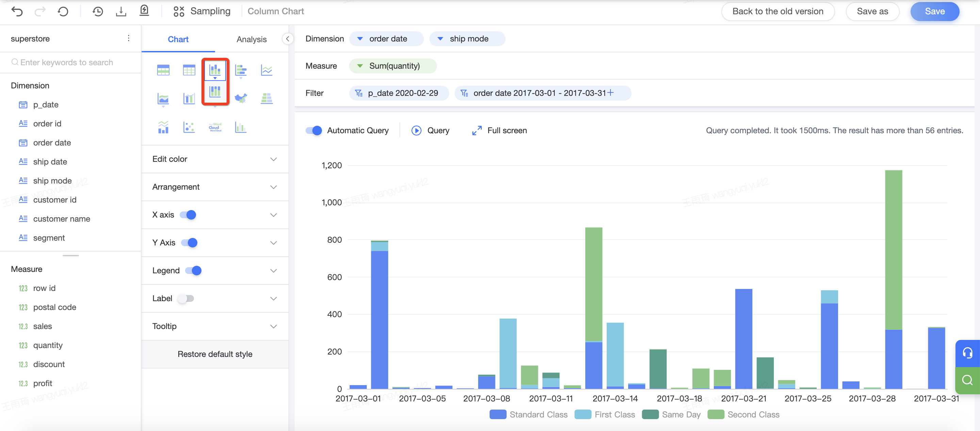Select the China map chart type
The width and height of the screenshot is (980, 431).
(x=241, y=99)
